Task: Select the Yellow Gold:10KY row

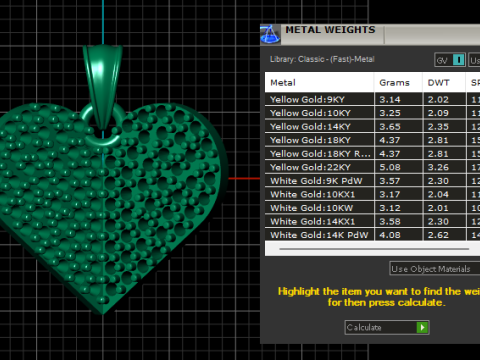Action: (x=372, y=113)
